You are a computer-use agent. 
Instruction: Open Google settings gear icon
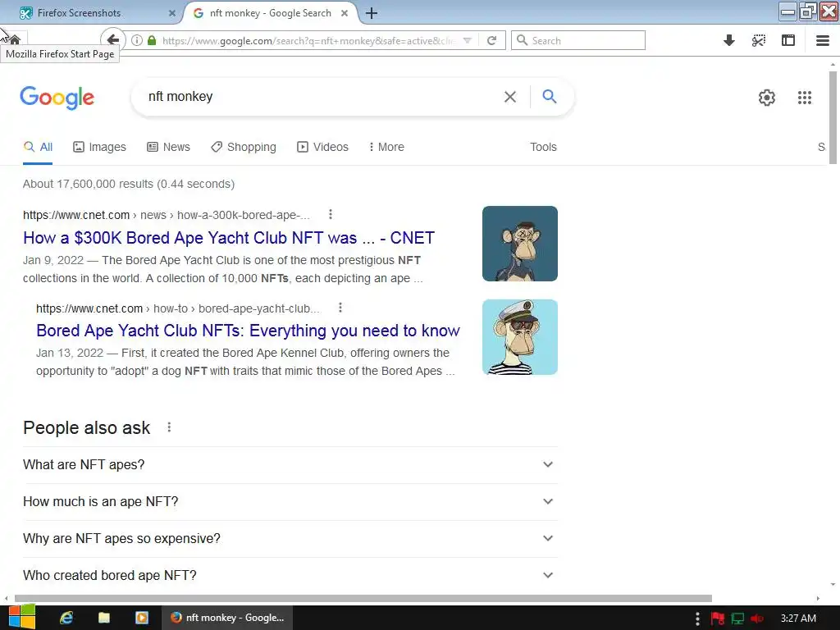point(767,98)
